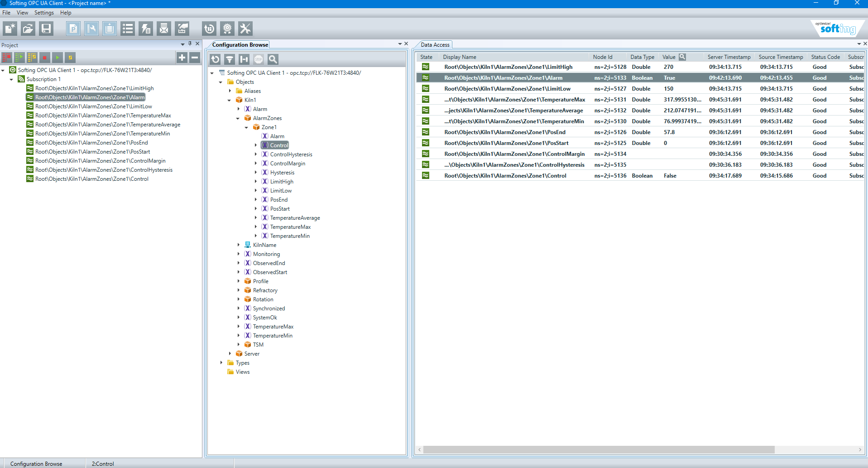This screenshot has width=868, height=468.
Task: Select the Data Access tab
Action: coord(435,45)
